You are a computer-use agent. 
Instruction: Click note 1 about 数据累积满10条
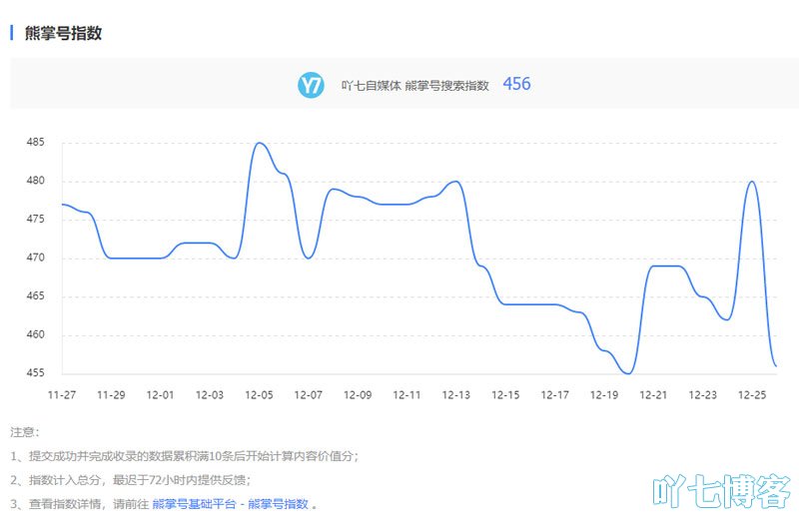185,456
